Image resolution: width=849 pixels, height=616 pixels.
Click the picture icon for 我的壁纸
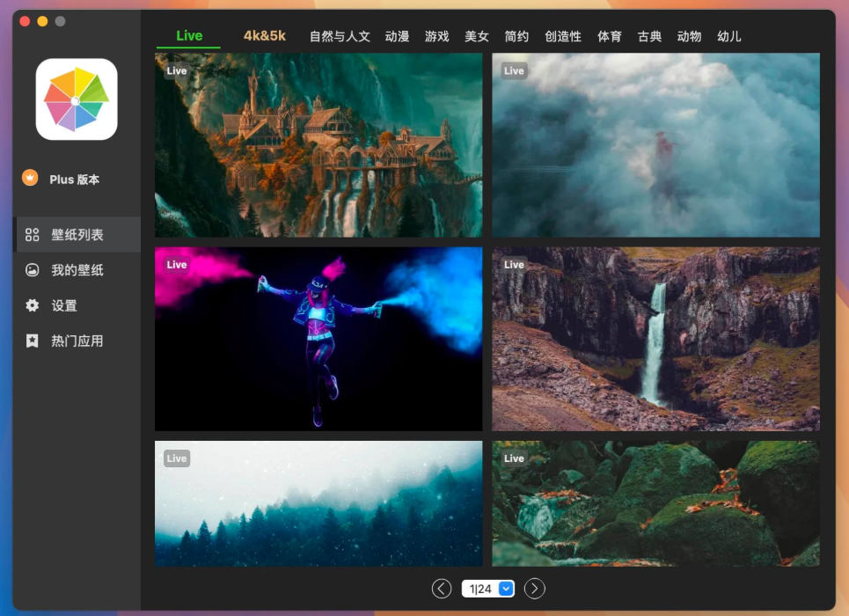33,270
